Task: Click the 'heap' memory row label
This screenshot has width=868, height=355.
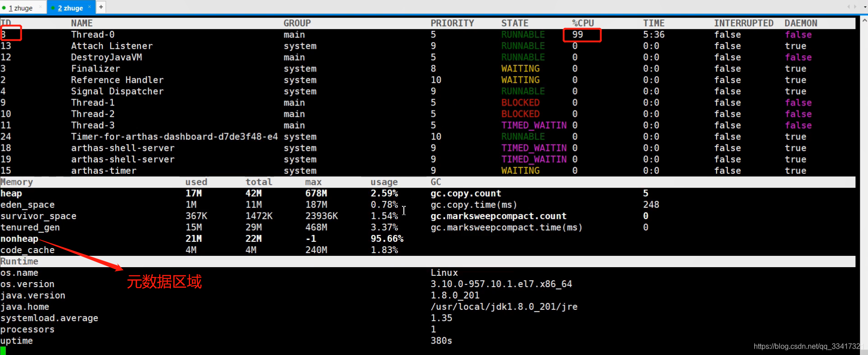Action: click(x=11, y=193)
